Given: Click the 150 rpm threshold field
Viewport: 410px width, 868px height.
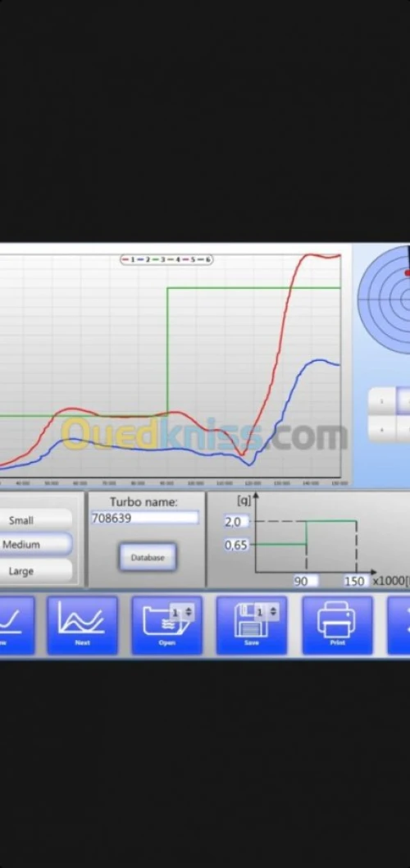Looking at the screenshot, I should tap(355, 581).
